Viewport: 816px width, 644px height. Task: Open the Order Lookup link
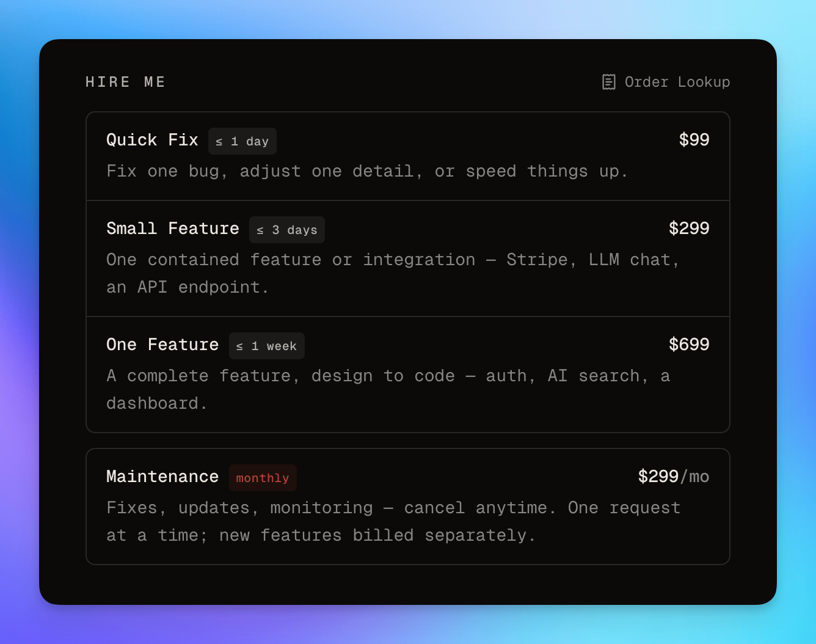pos(666,82)
